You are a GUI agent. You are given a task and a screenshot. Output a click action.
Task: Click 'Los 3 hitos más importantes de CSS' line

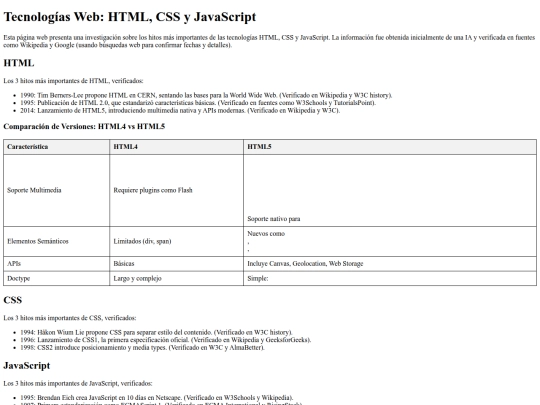pyautogui.click(x=70, y=318)
